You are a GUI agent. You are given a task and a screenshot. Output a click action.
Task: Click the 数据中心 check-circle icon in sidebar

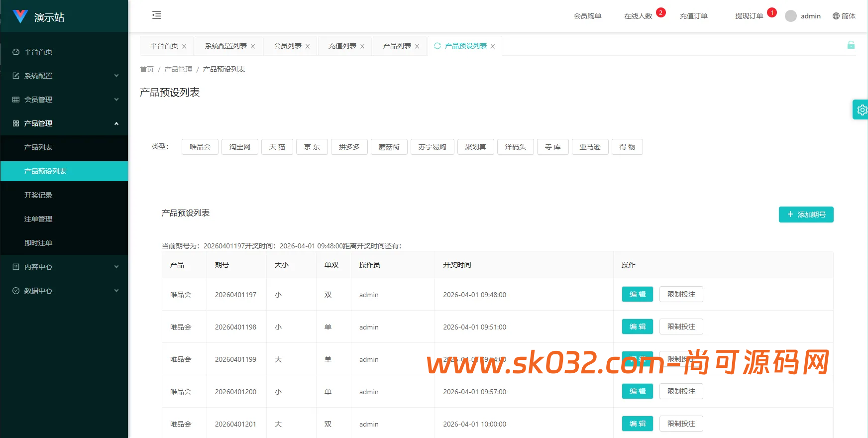pos(16,291)
